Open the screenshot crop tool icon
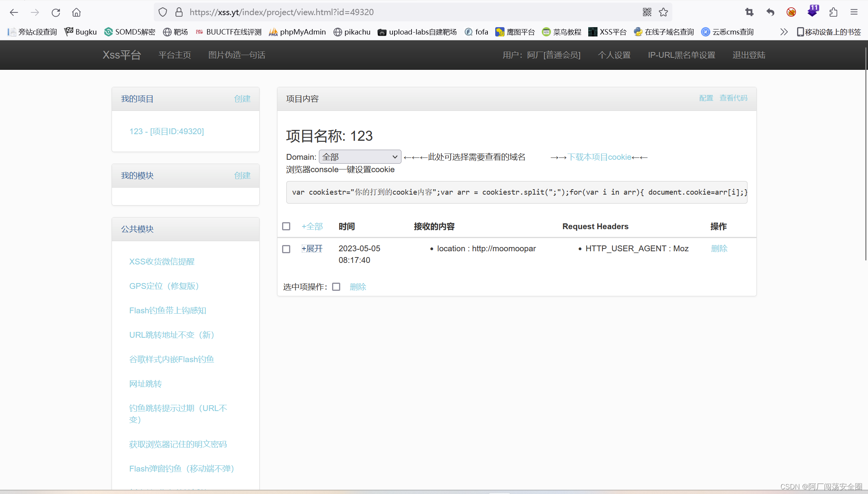Screen dimensions: 868x494 click(x=749, y=12)
